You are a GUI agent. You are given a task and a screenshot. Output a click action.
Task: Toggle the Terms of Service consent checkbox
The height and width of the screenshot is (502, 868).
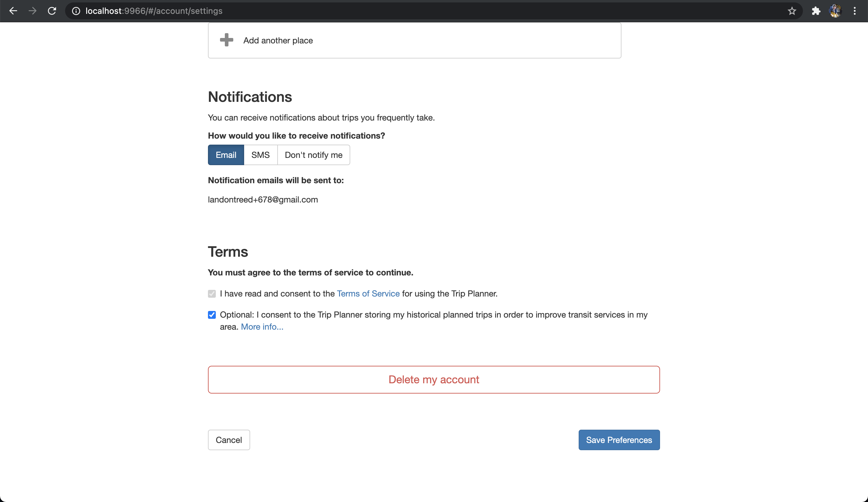pos(212,294)
